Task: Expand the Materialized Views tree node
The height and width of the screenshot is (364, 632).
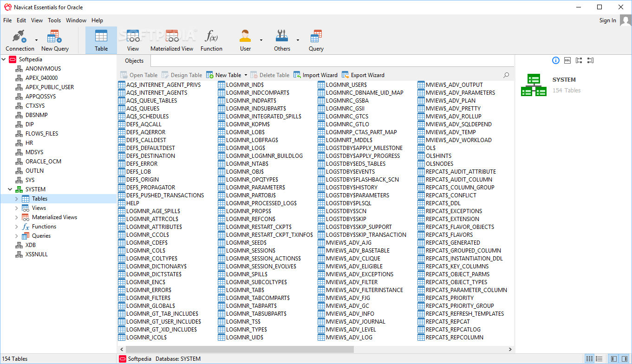Action: pyautogui.click(x=17, y=217)
